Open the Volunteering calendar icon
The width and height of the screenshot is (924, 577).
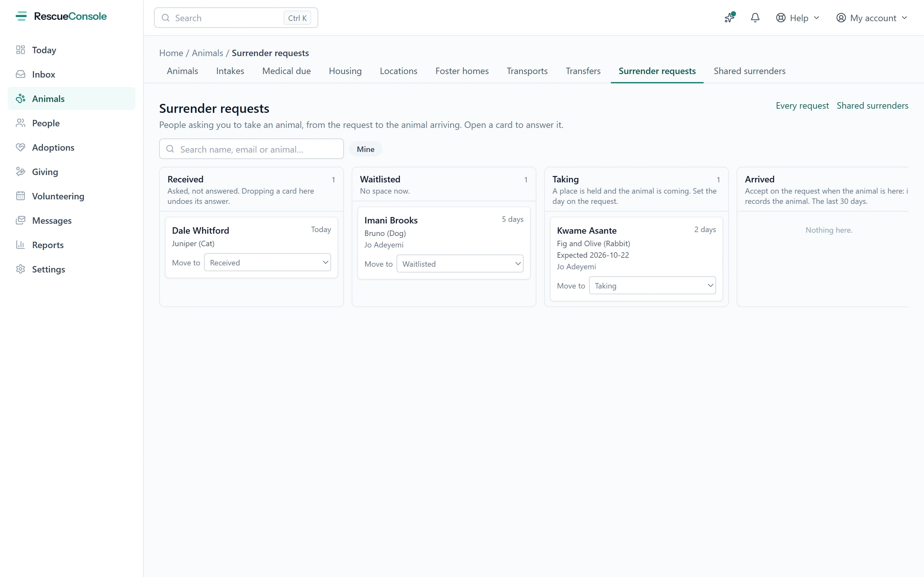(21, 196)
